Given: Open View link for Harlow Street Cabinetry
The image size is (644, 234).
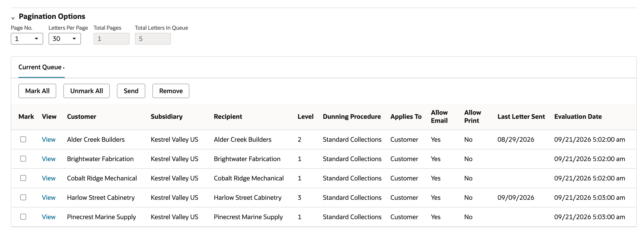Looking at the screenshot, I should coord(49,198).
